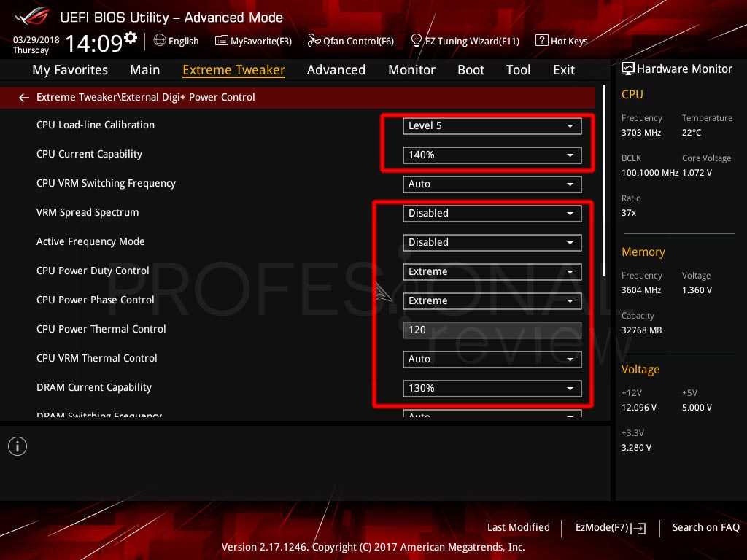Click the Hot Keys question mark icon
Viewport: 747px width, 560px height.
pyautogui.click(x=542, y=41)
